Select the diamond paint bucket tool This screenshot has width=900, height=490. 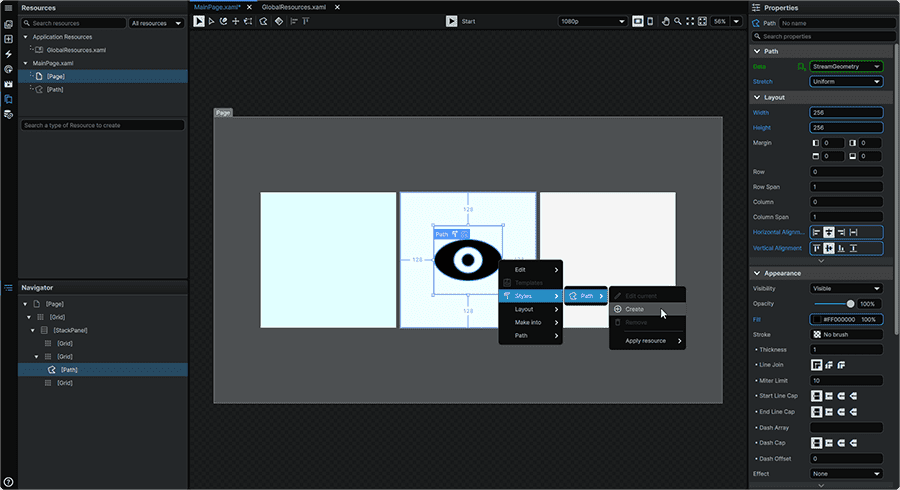pos(278,21)
